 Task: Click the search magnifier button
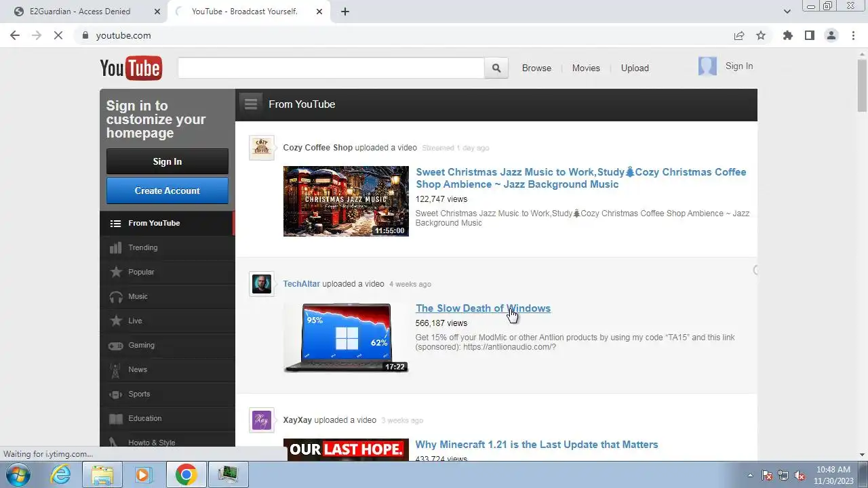pos(496,68)
